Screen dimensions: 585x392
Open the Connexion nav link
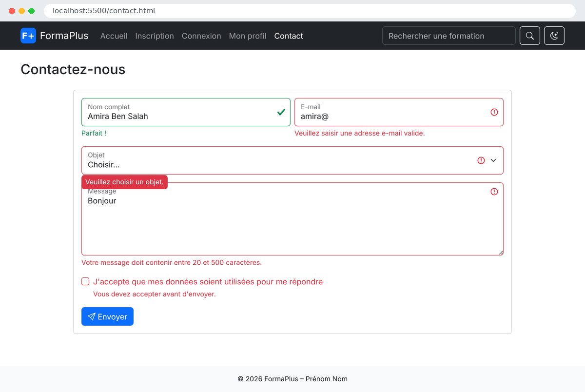201,36
